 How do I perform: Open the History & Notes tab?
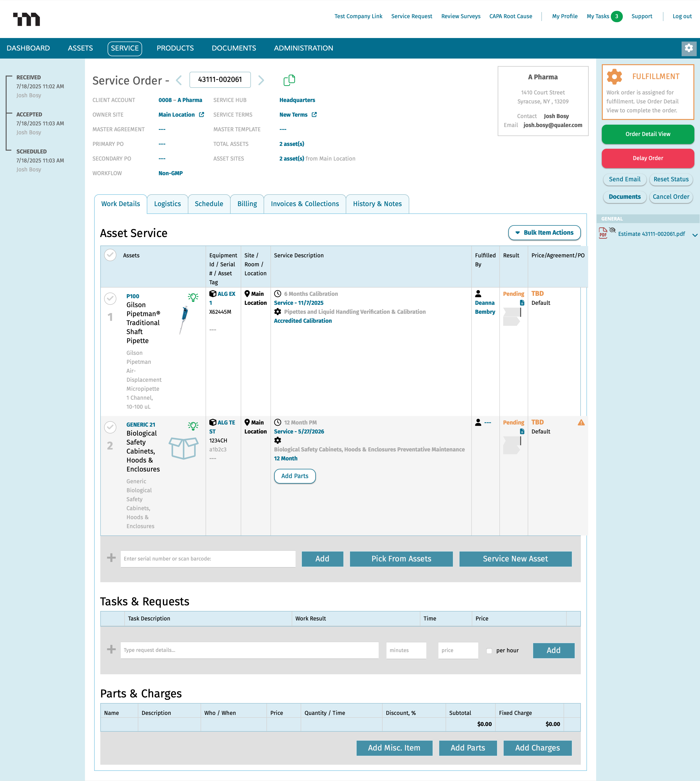click(377, 204)
